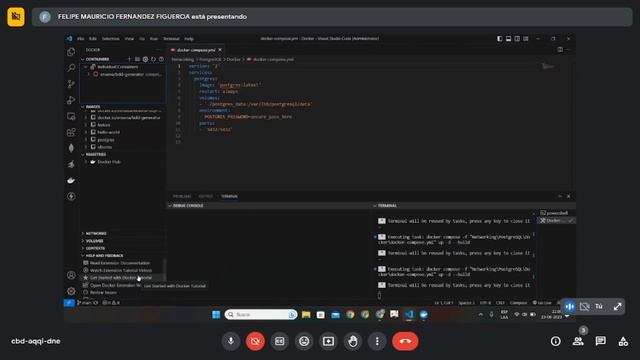Click the Windows taskbar search box
Image resolution: width=640 pixels, height=360 pixels.
[x=261, y=314]
